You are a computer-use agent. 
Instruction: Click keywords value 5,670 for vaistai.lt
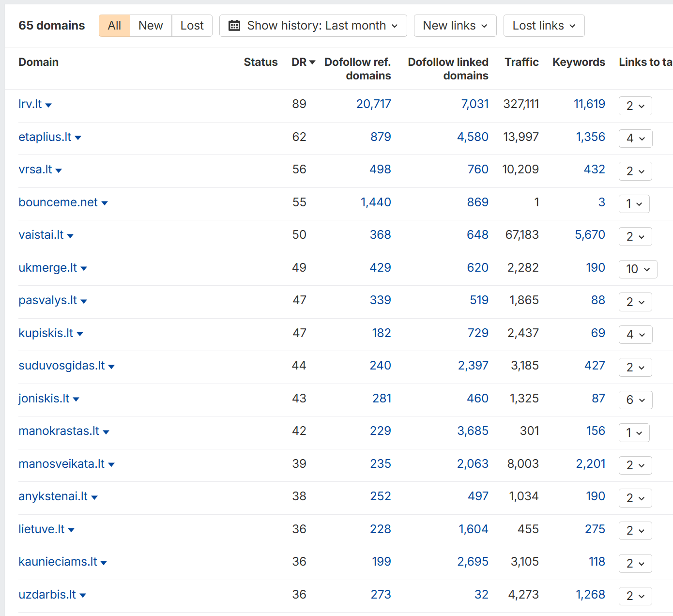tap(590, 235)
